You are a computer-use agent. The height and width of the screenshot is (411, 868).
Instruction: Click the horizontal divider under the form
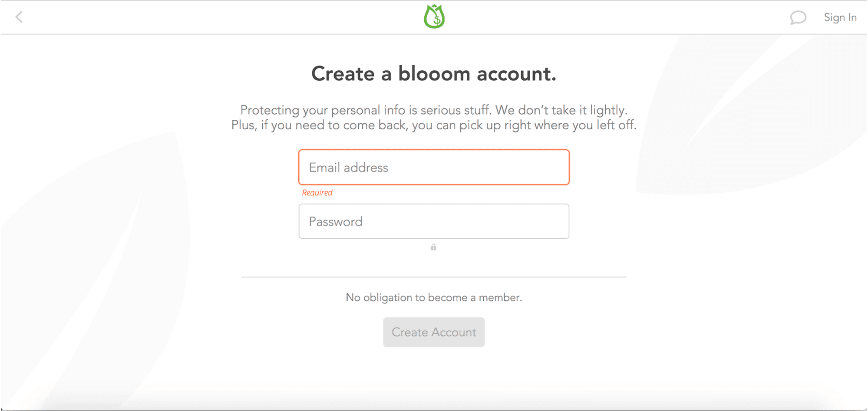click(434, 277)
